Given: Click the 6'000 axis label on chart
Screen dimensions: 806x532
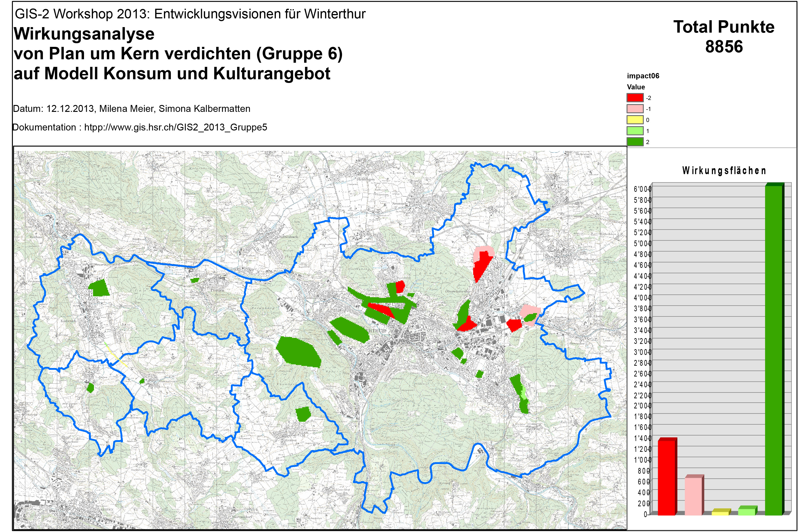Looking at the screenshot, I should click(x=642, y=189).
